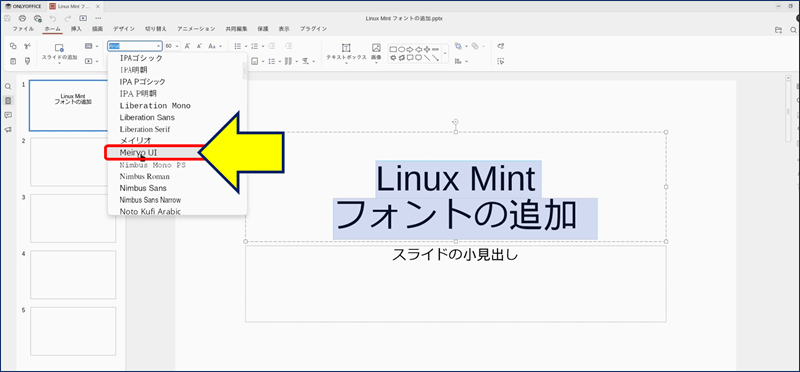Select the right arrow shape in gallery
The height and width of the screenshot is (372, 800).
coord(410,49)
